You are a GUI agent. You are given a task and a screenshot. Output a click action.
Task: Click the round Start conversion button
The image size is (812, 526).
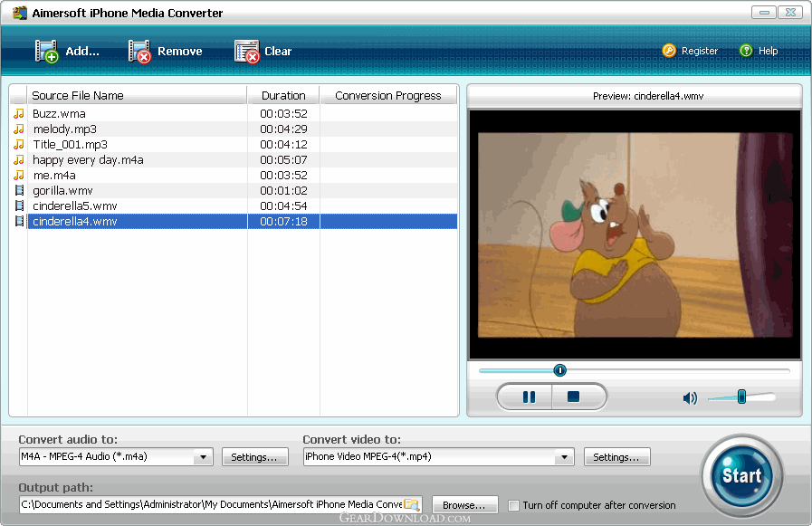click(741, 475)
